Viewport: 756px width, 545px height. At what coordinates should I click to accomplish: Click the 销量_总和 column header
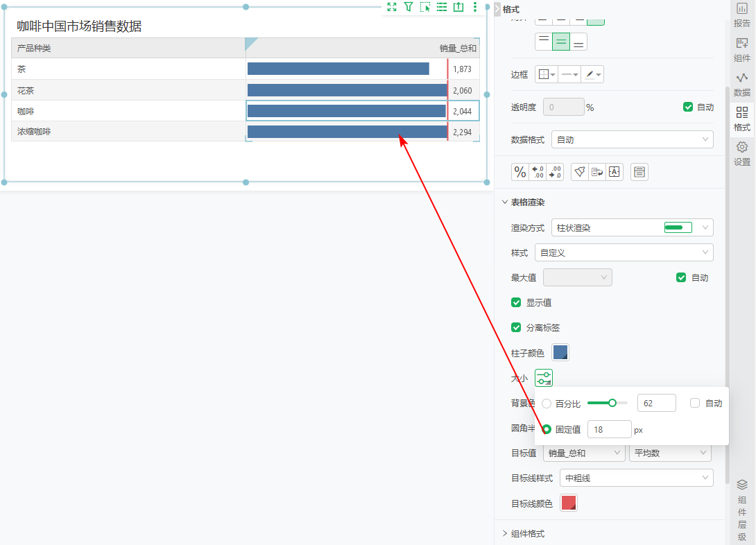(363, 48)
